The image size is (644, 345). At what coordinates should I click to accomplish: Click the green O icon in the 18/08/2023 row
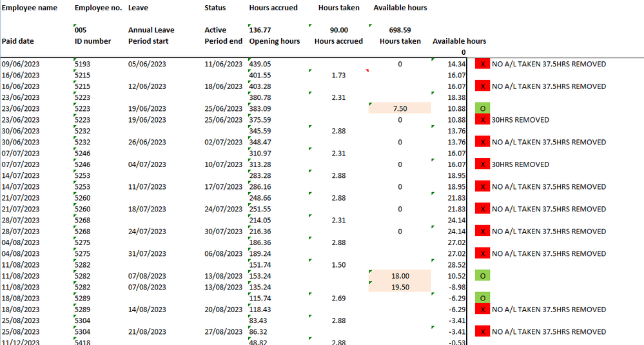[482, 298]
